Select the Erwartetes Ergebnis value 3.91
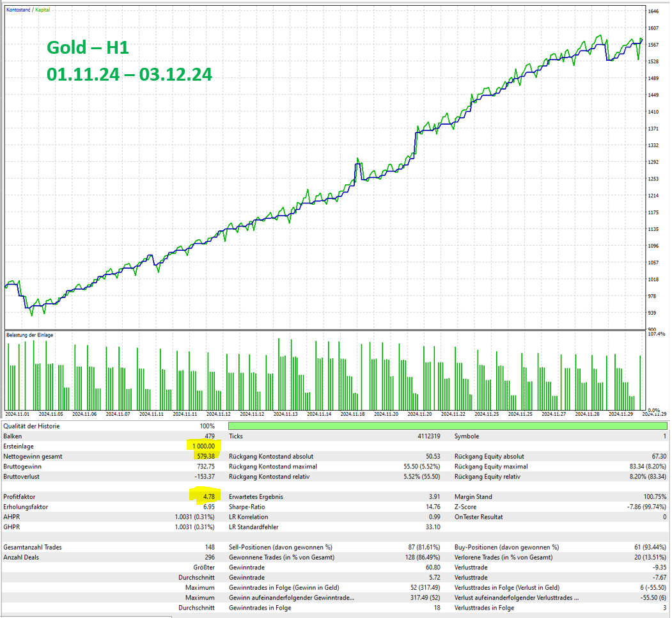The image size is (672, 618). pyautogui.click(x=435, y=496)
